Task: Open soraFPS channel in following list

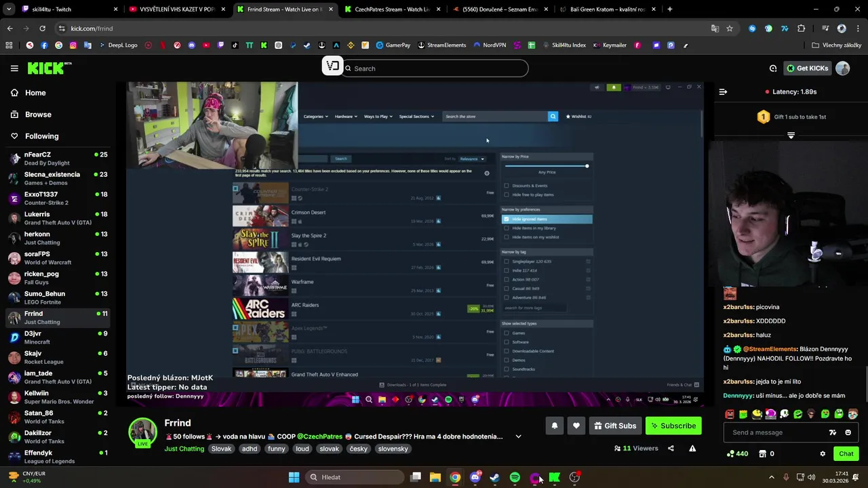Action: click(x=58, y=258)
